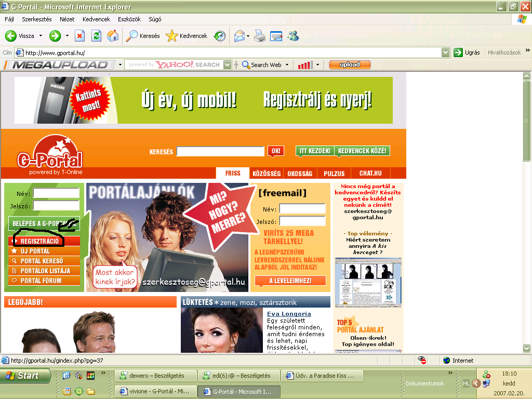Expand the Yahoo search box dropdown

228,65
